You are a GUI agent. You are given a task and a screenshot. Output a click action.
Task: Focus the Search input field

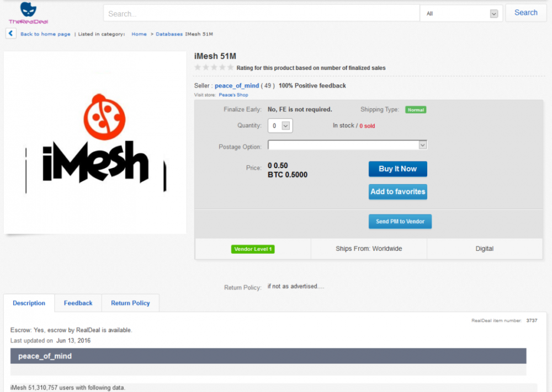[261, 13]
